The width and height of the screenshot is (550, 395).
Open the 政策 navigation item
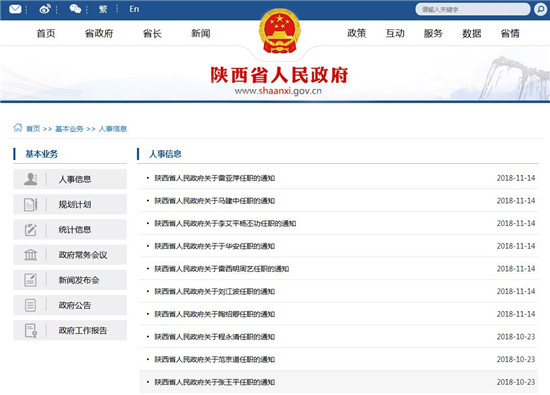[356, 34]
